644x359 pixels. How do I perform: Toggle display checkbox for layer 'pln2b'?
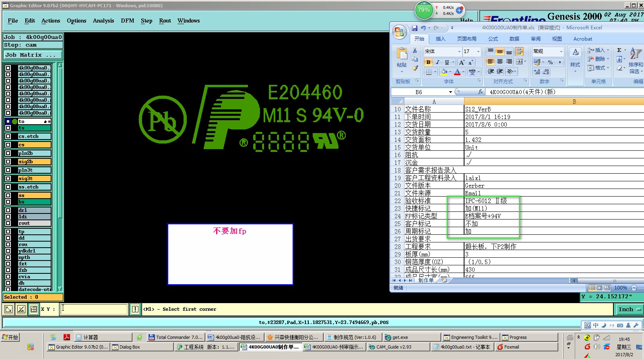coord(8,153)
